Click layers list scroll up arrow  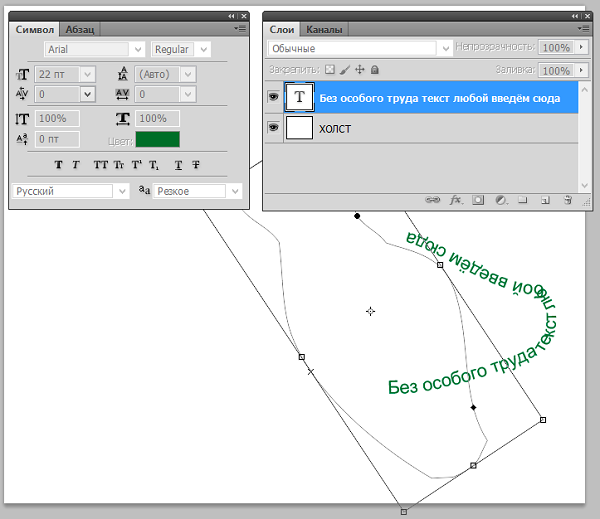coord(584,90)
